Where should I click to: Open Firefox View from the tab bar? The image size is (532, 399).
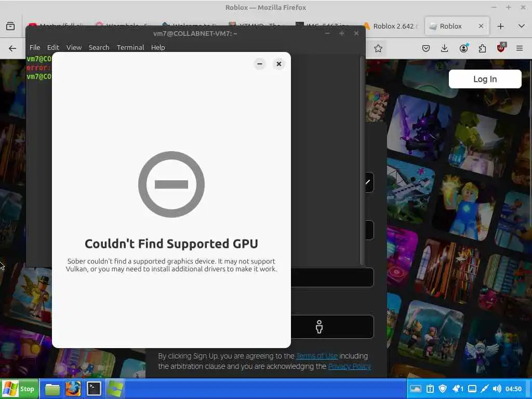[x=10, y=26]
